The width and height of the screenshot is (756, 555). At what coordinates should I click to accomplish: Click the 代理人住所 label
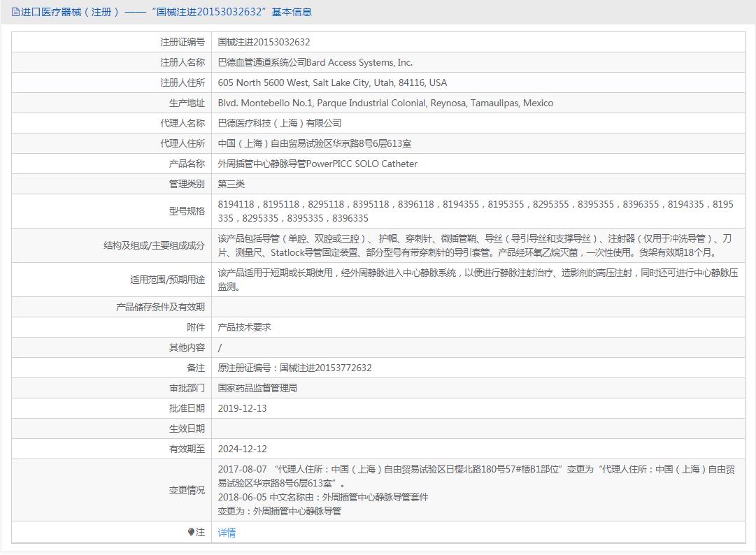click(x=183, y=143)
